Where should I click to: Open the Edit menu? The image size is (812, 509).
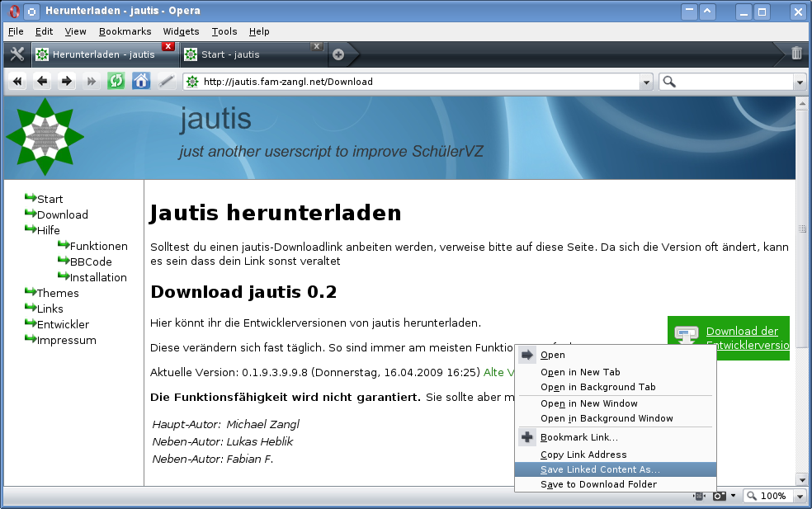pos(44,31)
